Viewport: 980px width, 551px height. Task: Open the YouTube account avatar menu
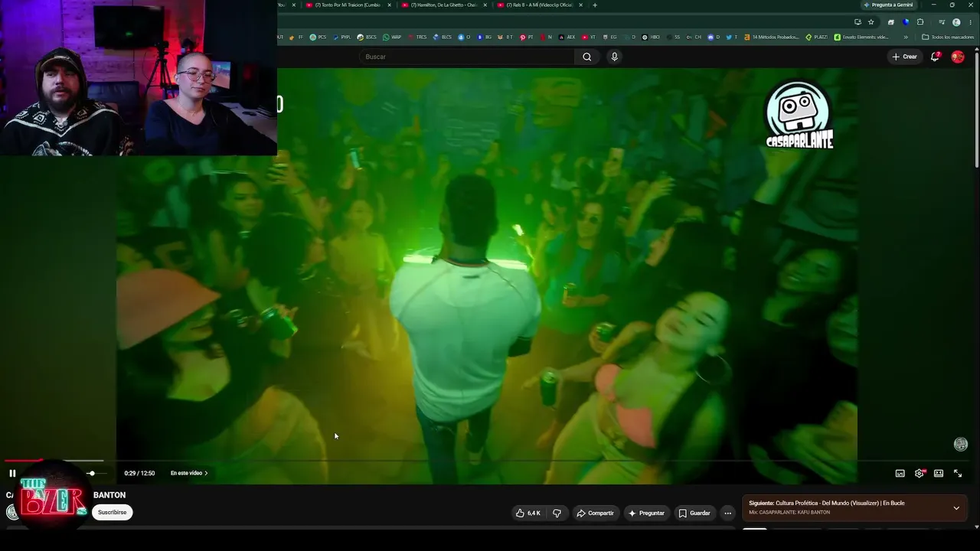point(958,57)
